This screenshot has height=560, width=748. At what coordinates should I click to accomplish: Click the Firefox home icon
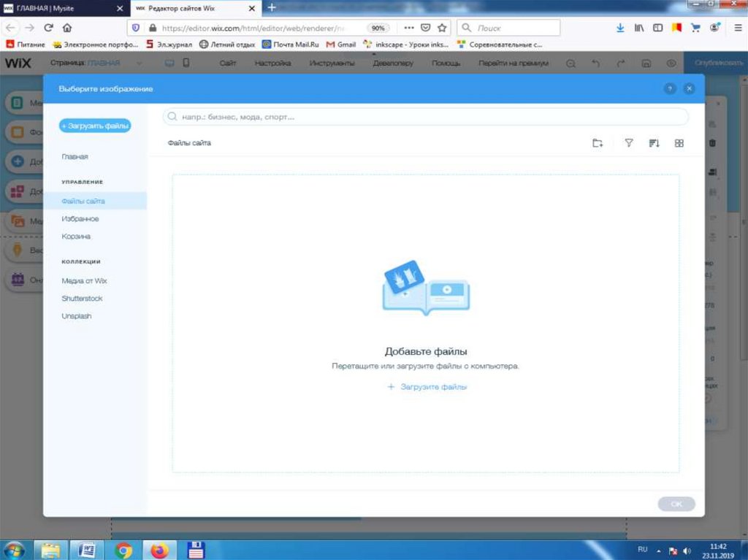click(x=67, y=28)
